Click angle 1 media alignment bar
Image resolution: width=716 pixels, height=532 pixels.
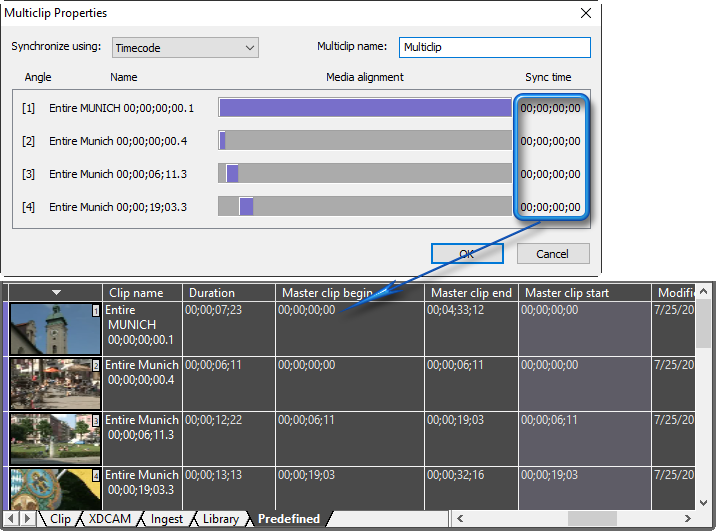[x=364, y=108]
